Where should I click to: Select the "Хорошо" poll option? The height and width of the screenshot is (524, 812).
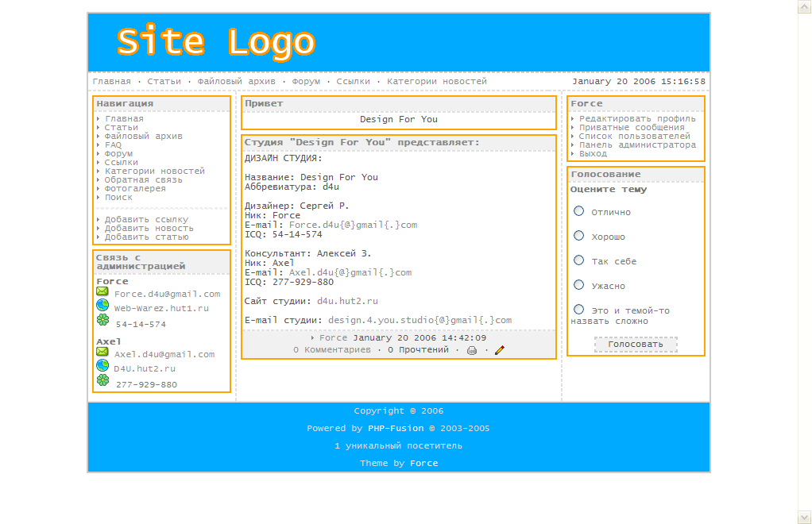pos(579,236)
